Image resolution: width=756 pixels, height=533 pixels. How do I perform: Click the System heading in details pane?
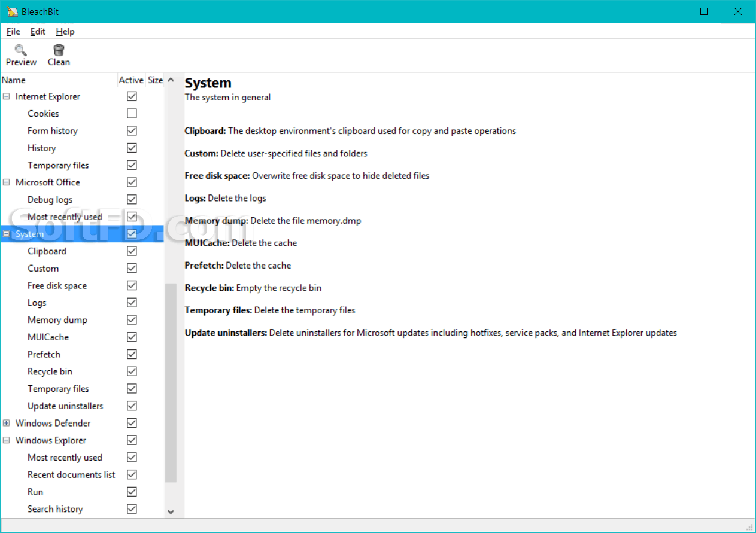(x=208, y=83)
